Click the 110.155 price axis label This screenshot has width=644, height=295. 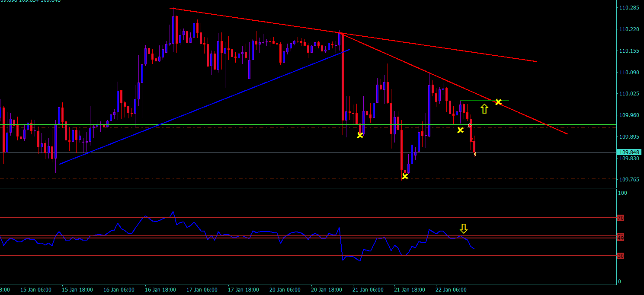[x=629, y=51]
